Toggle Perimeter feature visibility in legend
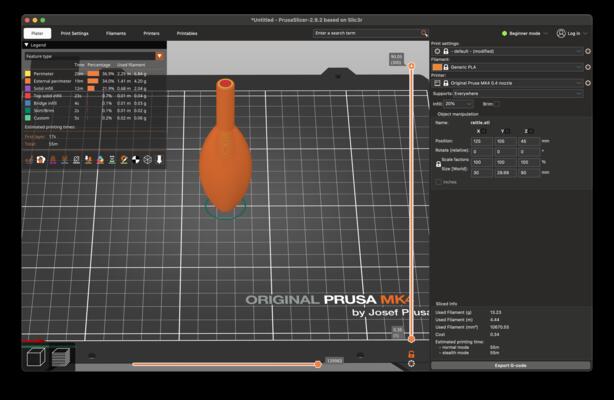Viewport: 614px width, 400px height. point(47,74)
